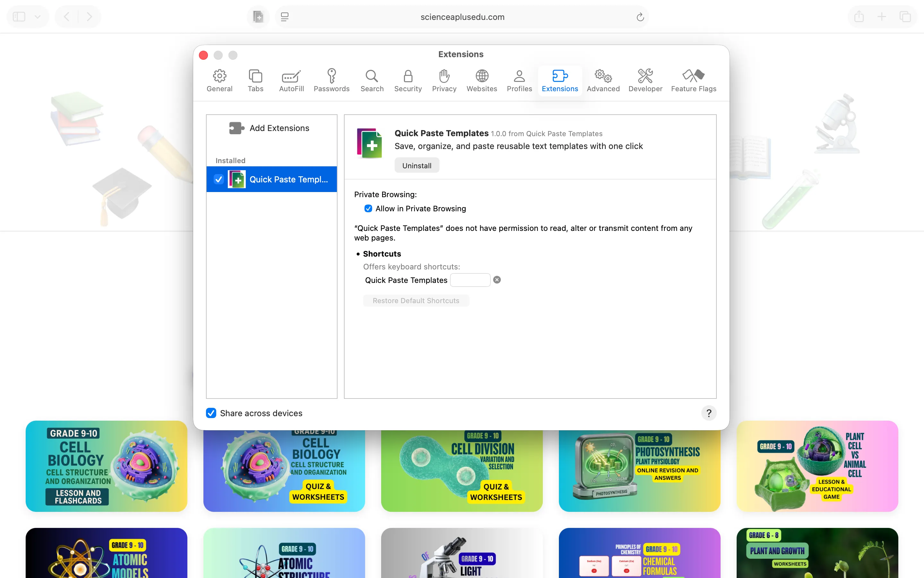Open Atomic Models card
Screen dimensions: 924x578
(x=107, y=553)
